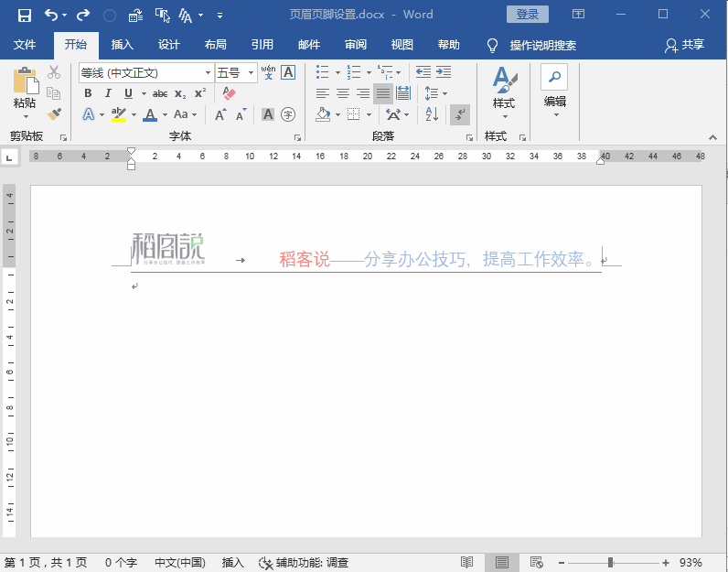Toggle show paragraph marks button
The width and height of the screenshot is (728, 572).
[460, 114]
